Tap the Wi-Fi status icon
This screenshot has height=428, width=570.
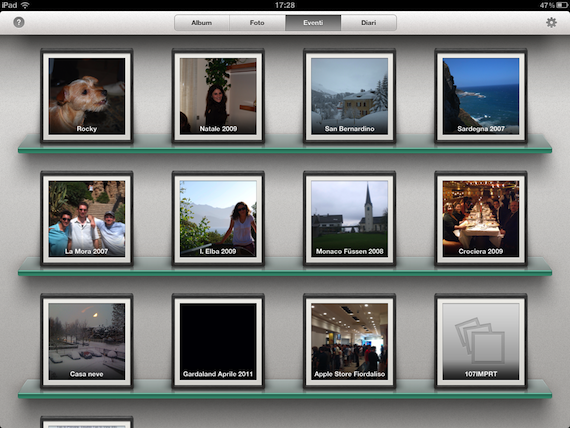(x=25, y=5)
